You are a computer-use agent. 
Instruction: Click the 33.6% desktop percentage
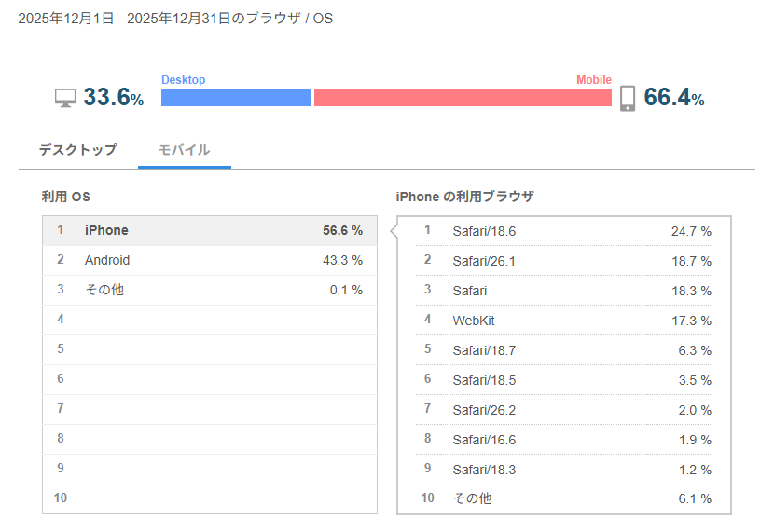coord(113,98)
